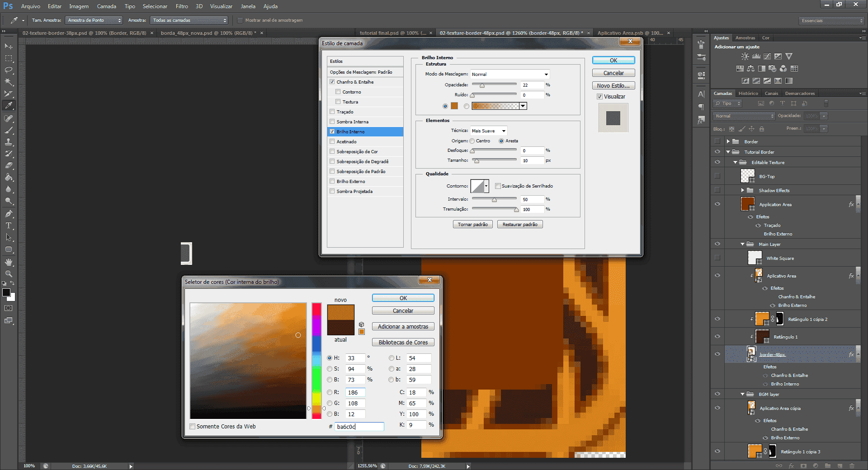The height and width of the screenshot is (470, 868).
Task: Enable the Traçado style checkbox
Action: point(332,112)
